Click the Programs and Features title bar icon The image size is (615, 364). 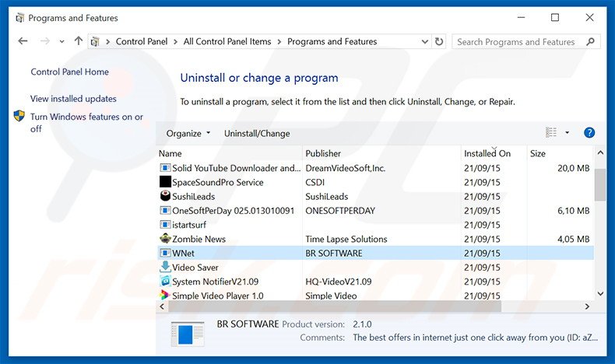(19, 18)
